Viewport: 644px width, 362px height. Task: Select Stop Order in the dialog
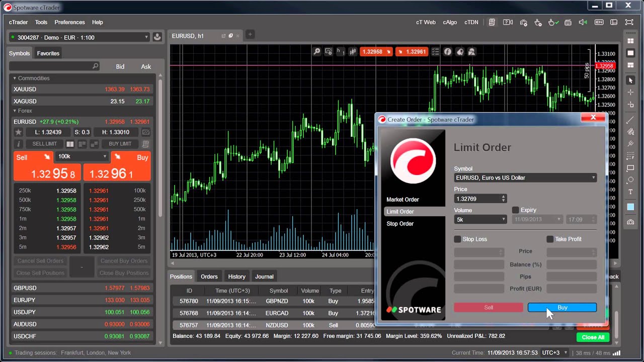pyautogui.click(x=400, y=224)
